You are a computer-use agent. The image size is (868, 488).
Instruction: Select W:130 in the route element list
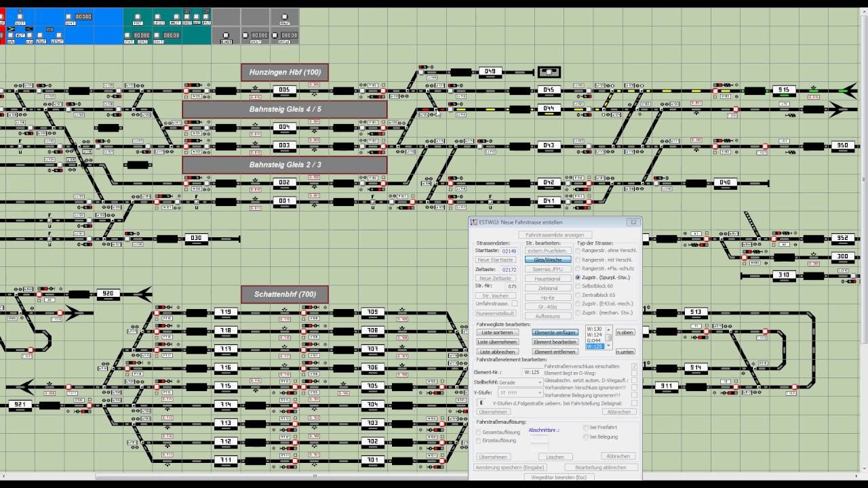pyautogui.click(x=595, y=329)
